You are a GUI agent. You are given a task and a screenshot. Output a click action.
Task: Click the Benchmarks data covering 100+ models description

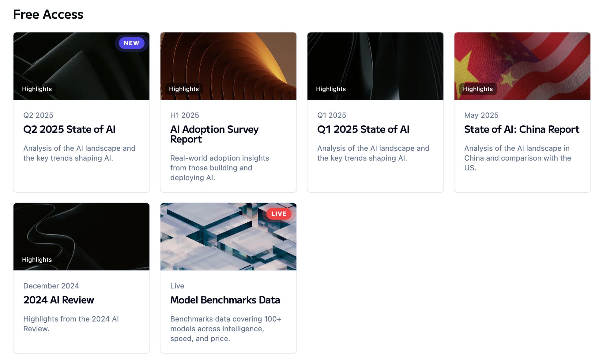(226, 329)
